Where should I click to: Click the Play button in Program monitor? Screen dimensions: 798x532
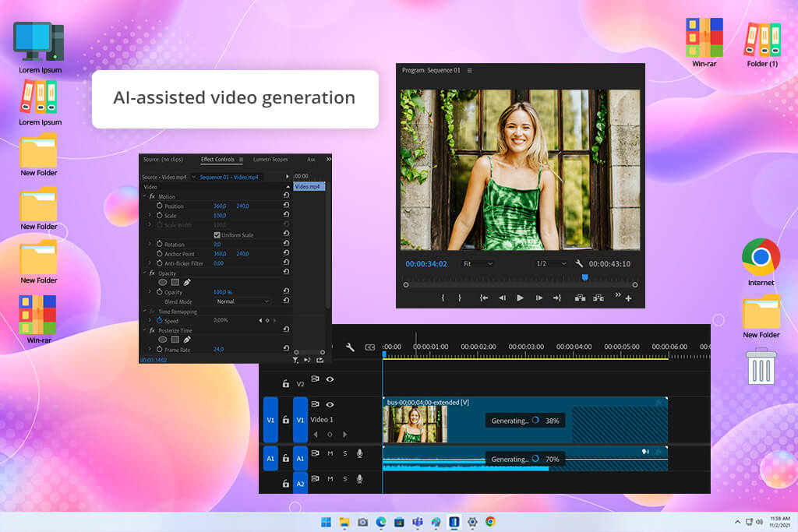pos(520,298)
